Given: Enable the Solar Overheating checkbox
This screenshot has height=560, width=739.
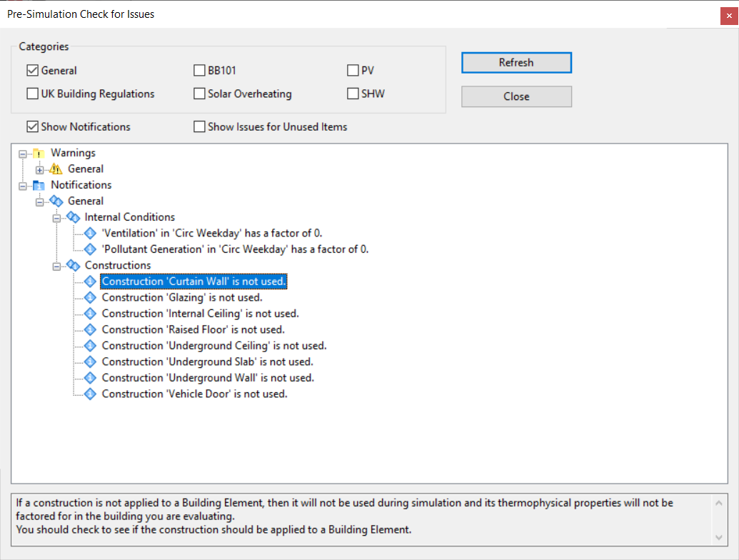Looking at the screenshot, I should pyautogui.click(x=199, y=94).
